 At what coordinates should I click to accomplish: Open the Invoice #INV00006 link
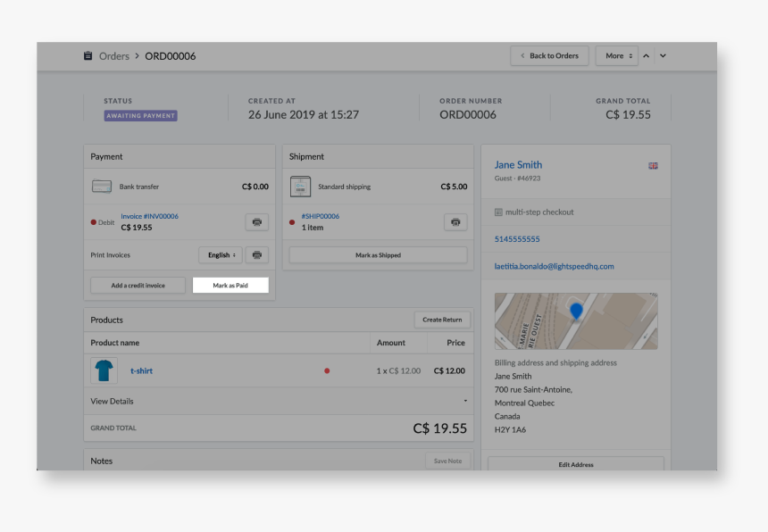click(149, 216)
